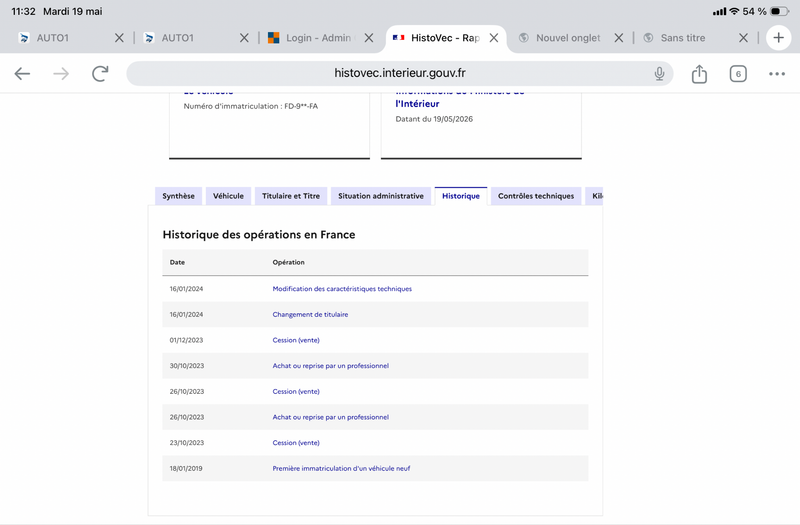Open the Situation administrative tab
This screenshot has height=525, width=800.
click(x=381, y=196)
